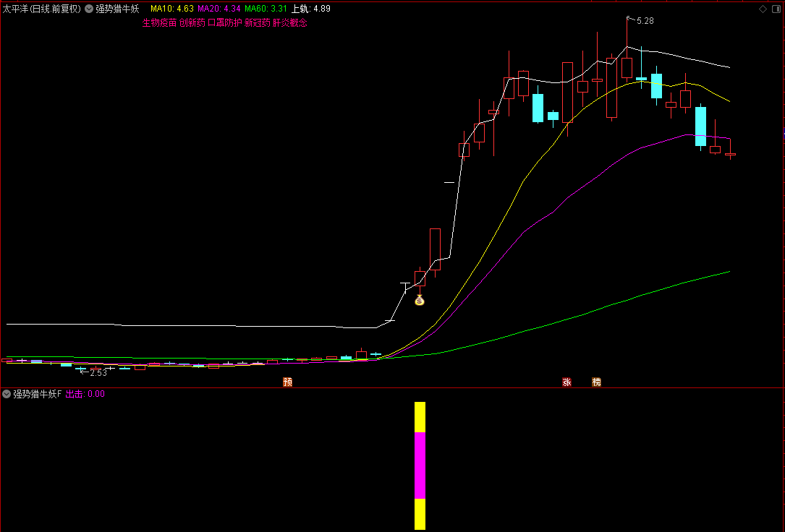Open the 预 forecast marker
Screen dimensions: 785x532
click(287, 382)
